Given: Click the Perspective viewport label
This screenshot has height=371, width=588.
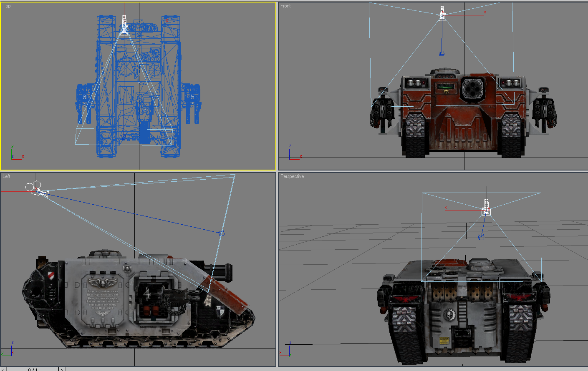Looking at the screenshot, I should click(292, 176).
